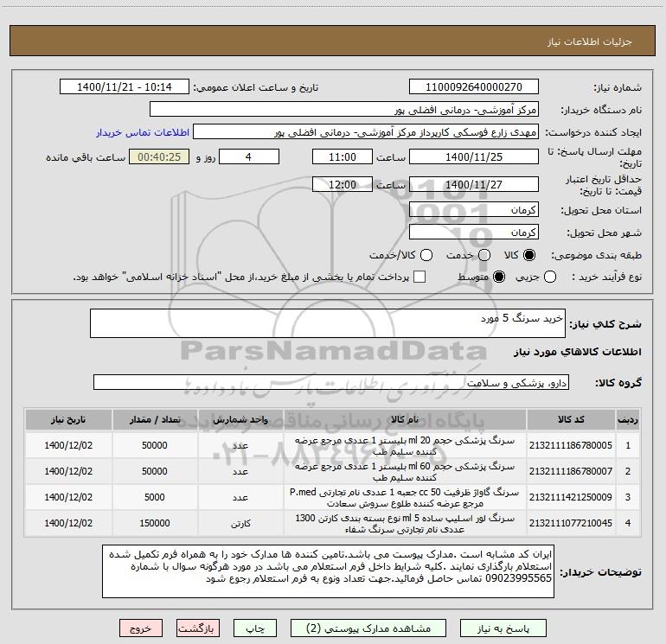Viewport: 666px width, 644px height.
Task: Click the پاسخ به نیاز button
Action: (x=503, y=628)
